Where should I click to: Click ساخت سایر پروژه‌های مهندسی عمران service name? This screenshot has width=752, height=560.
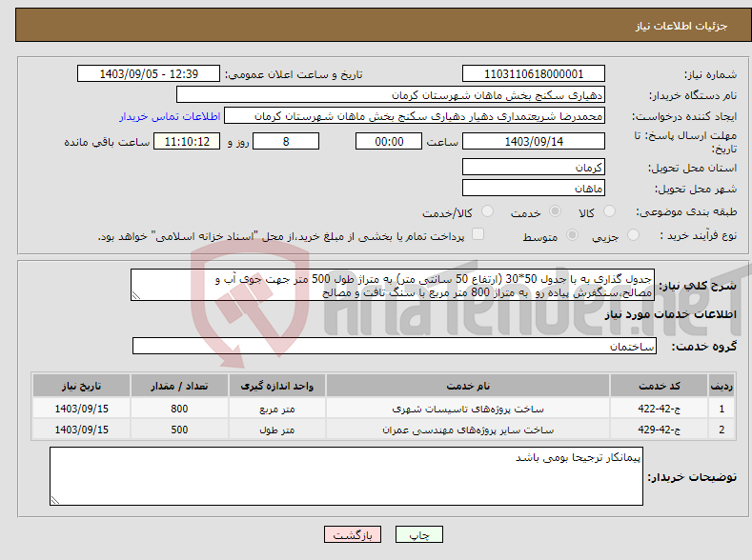coord(468,430)
